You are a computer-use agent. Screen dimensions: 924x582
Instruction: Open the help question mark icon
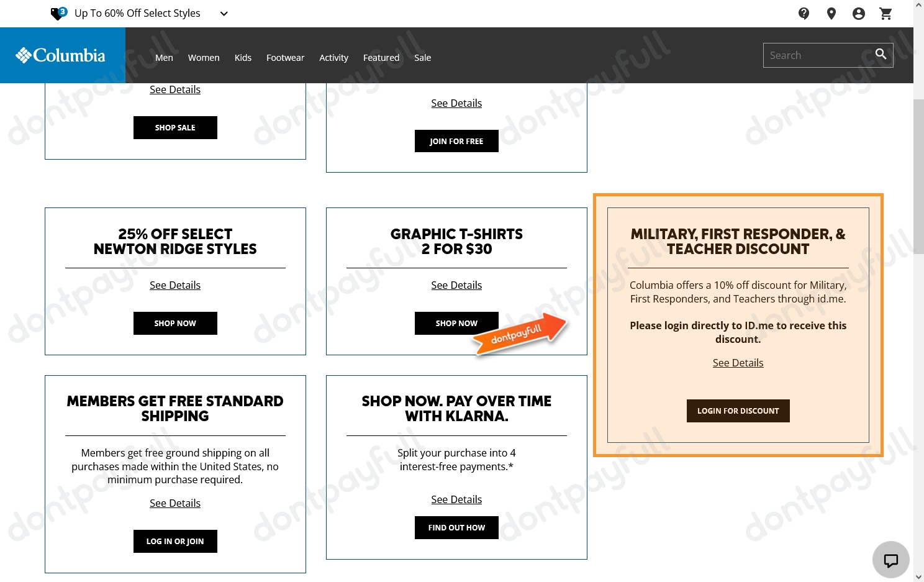pos(804,13)
